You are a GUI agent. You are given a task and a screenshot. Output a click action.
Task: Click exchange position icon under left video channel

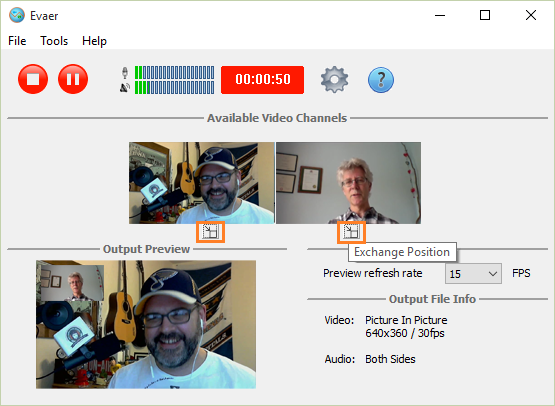point(211,232)
